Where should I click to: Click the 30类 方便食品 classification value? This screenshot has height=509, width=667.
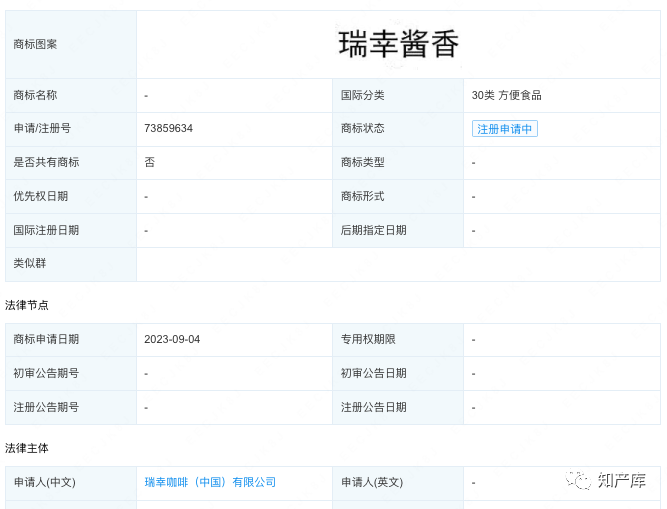(x=507, y=95)
